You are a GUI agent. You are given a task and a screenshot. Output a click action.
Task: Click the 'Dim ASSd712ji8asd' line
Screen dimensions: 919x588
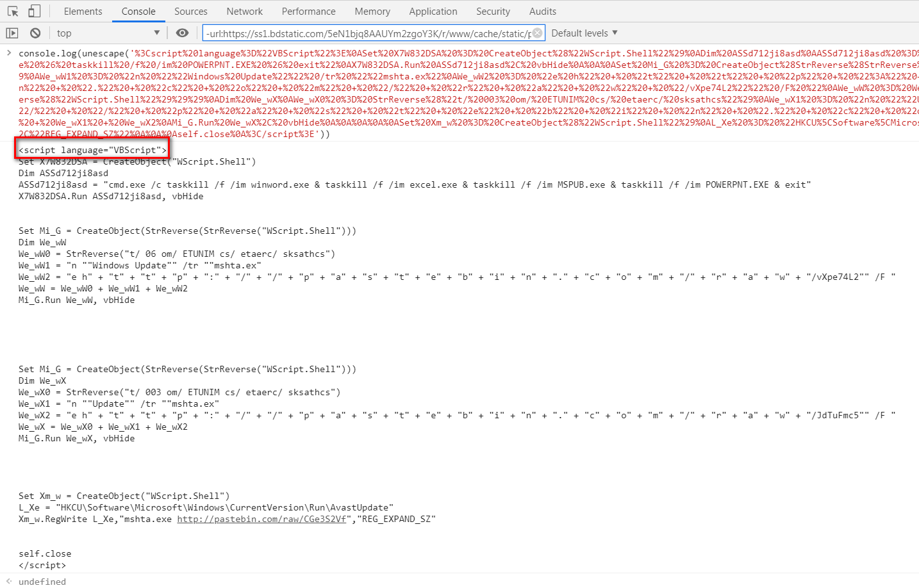(x=63, y=173)
